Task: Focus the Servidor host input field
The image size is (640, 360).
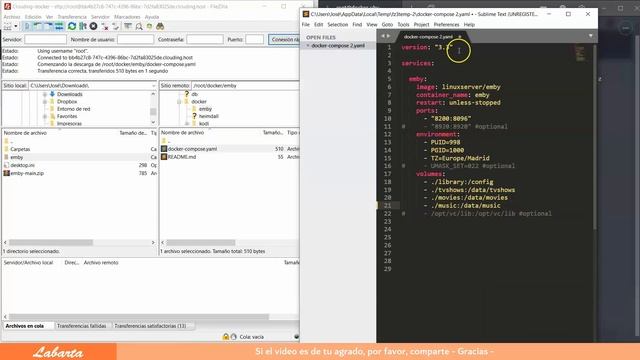Action: [45, 40]
